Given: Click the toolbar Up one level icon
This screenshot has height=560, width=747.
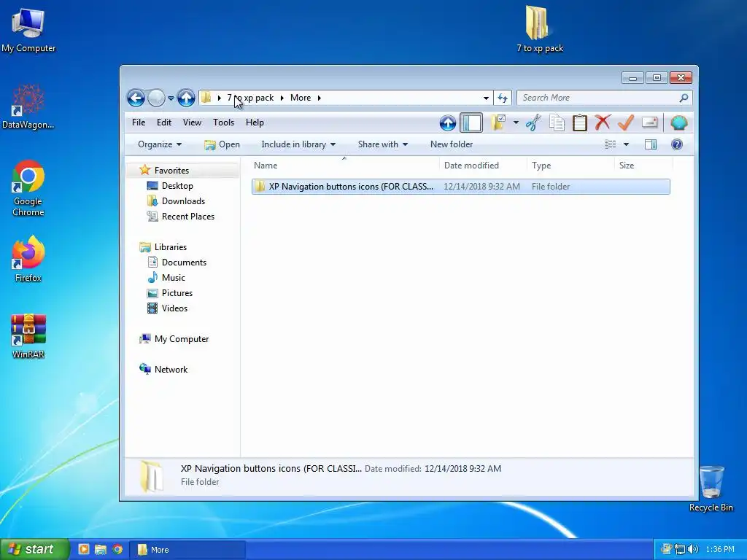Looking at the screenshot, I should pyautogui.click(x=448, y=122).
